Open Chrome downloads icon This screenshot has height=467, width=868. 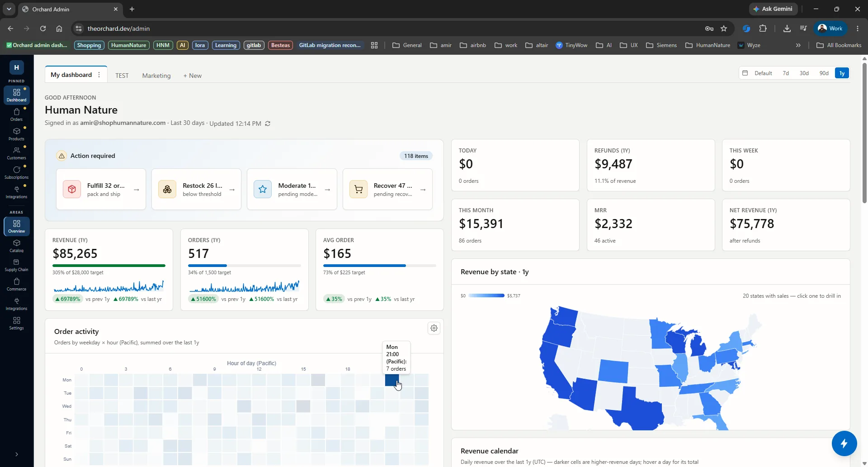coord(787,29)
